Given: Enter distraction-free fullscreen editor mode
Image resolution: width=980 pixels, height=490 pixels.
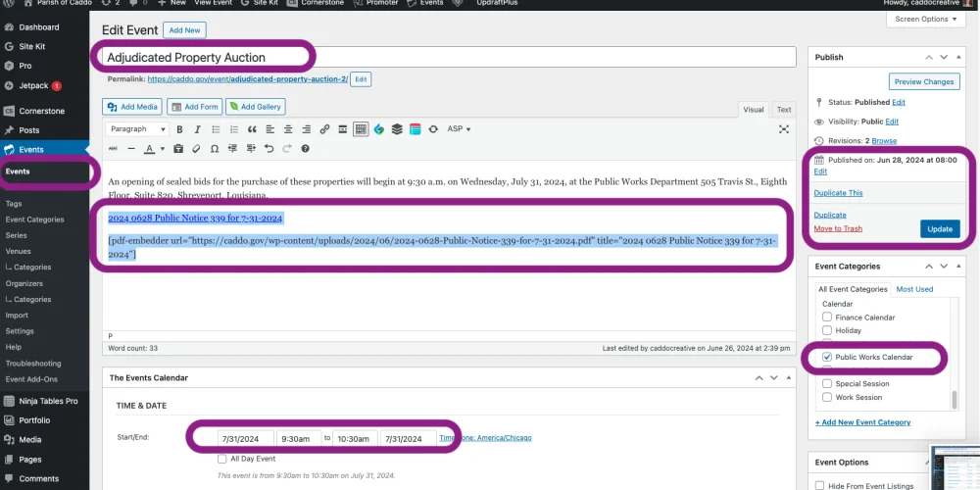Looking at the screenshot, I should [x=783, y=129].
